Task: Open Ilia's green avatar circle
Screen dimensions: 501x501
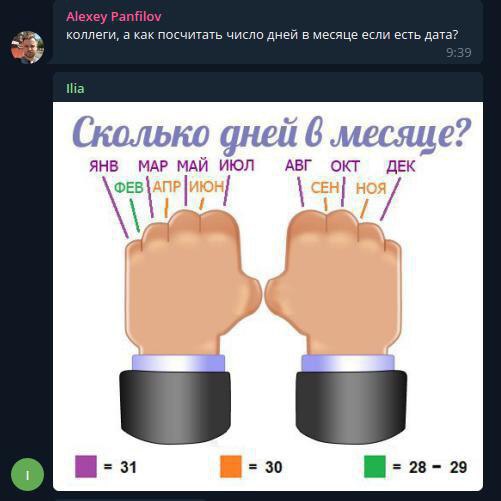Action: 27,474
